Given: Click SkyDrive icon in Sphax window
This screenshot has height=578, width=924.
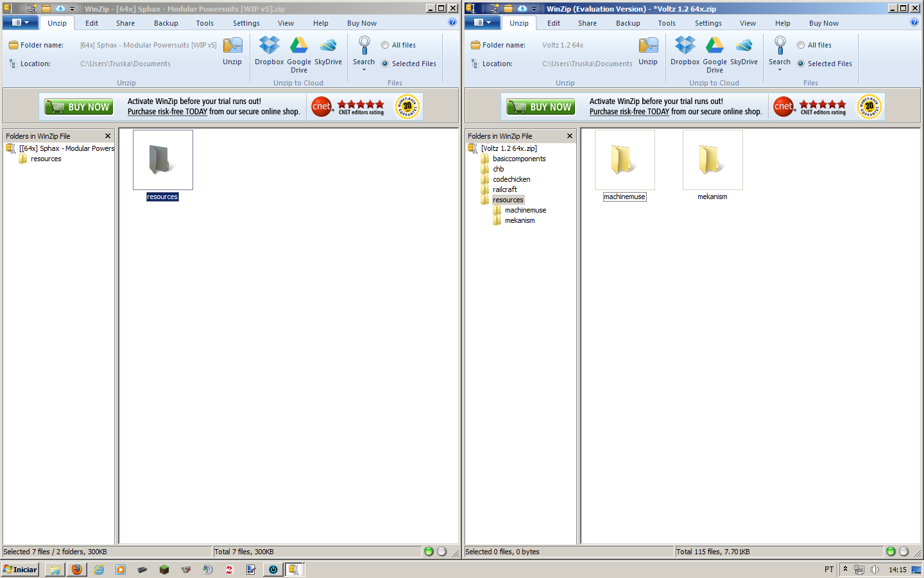Looking at the screenshot, I should (328, 45).
